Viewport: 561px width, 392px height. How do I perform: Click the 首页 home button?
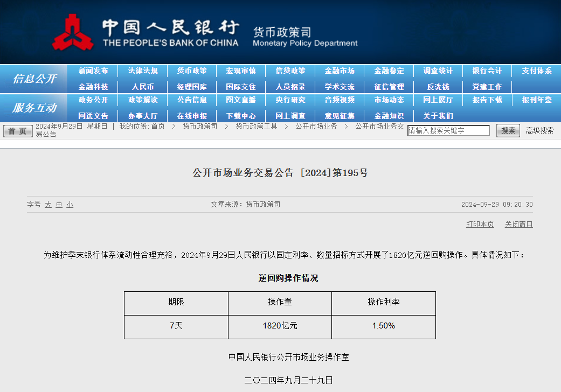coord(18,131)
